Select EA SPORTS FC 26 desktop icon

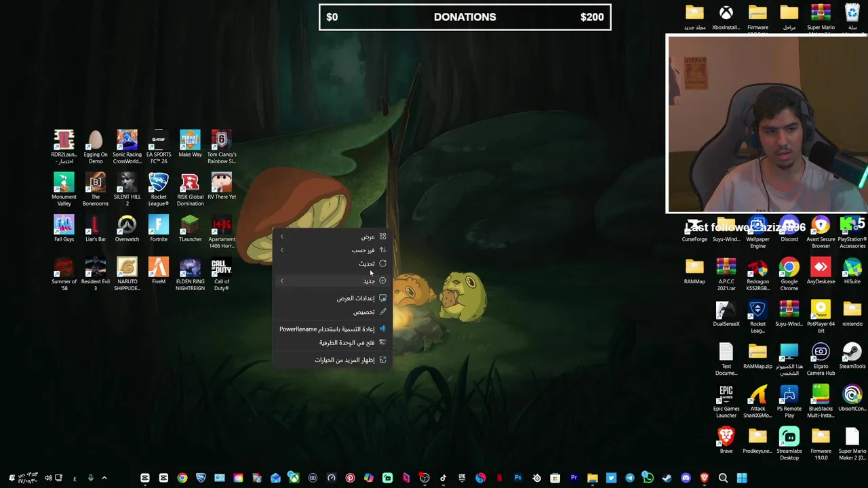click(x=159, y=147)
